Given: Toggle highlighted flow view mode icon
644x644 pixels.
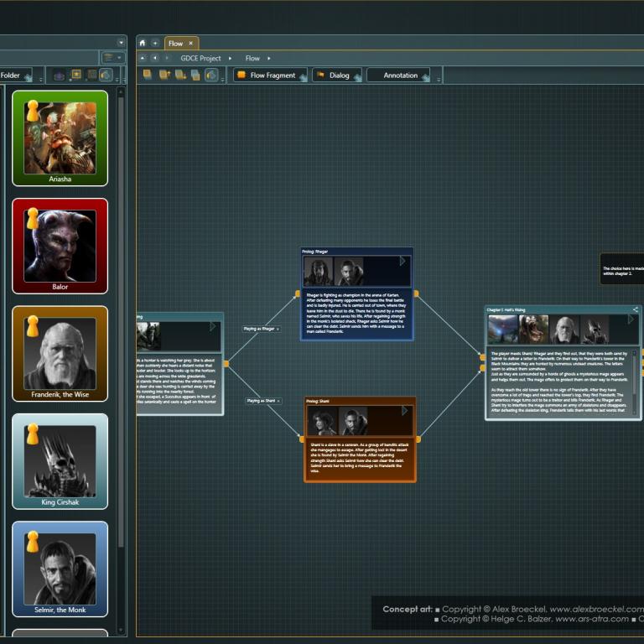Looking at the screenshot, I should pyautogui.click(x=211, y=75).
